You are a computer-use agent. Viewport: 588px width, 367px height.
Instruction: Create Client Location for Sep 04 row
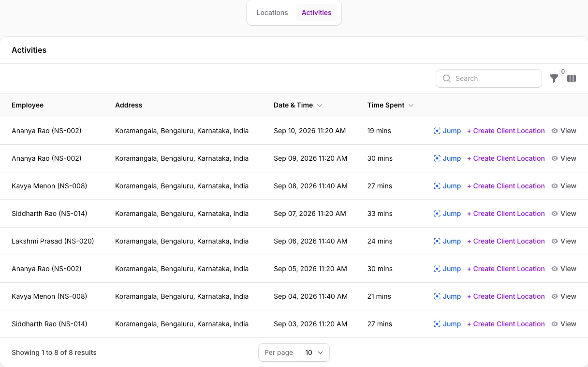pos(506,296)
